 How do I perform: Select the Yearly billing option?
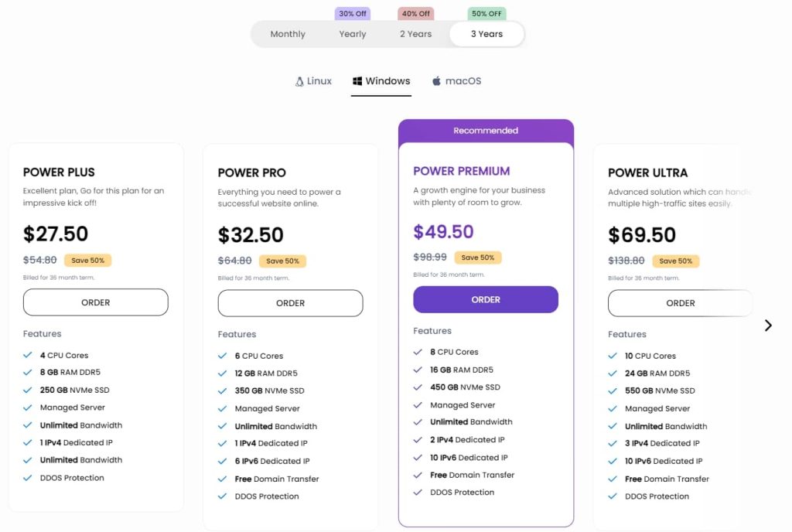pos(352,34)
